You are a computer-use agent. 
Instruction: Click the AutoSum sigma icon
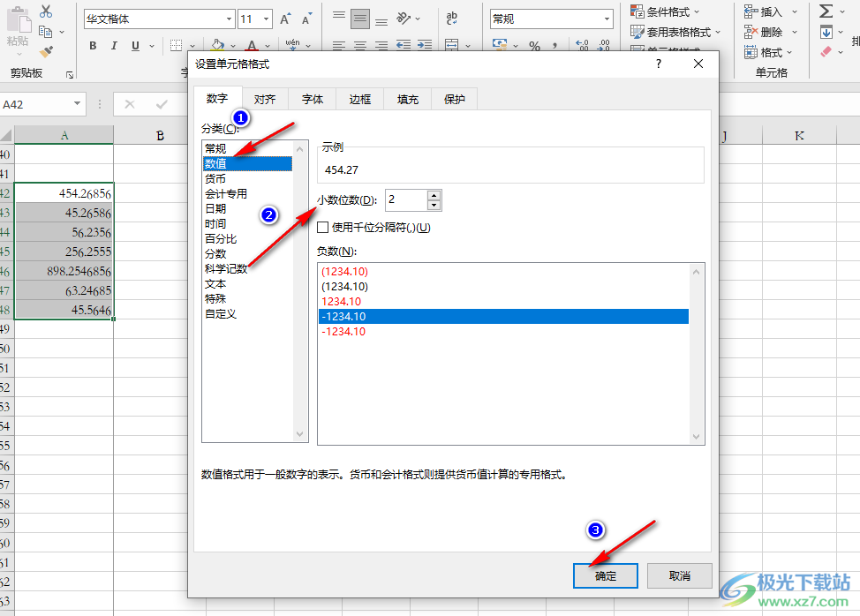click(826, 11)
